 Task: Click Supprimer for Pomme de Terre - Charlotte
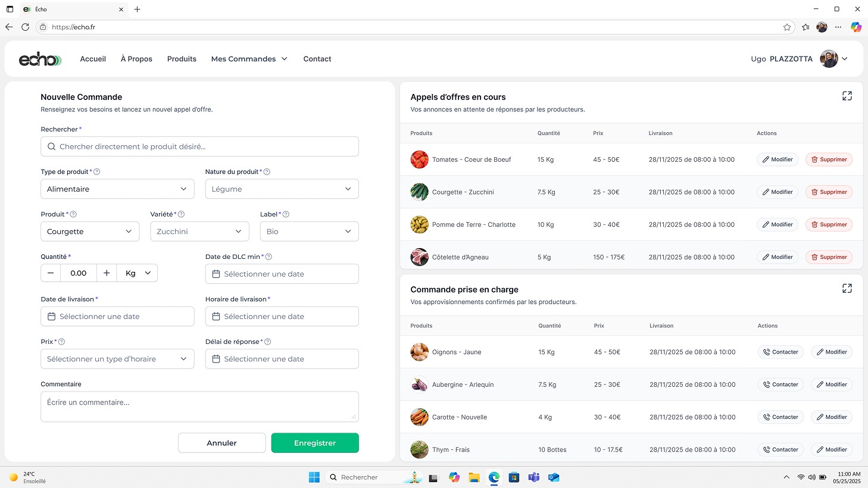(x=829, y=224)
